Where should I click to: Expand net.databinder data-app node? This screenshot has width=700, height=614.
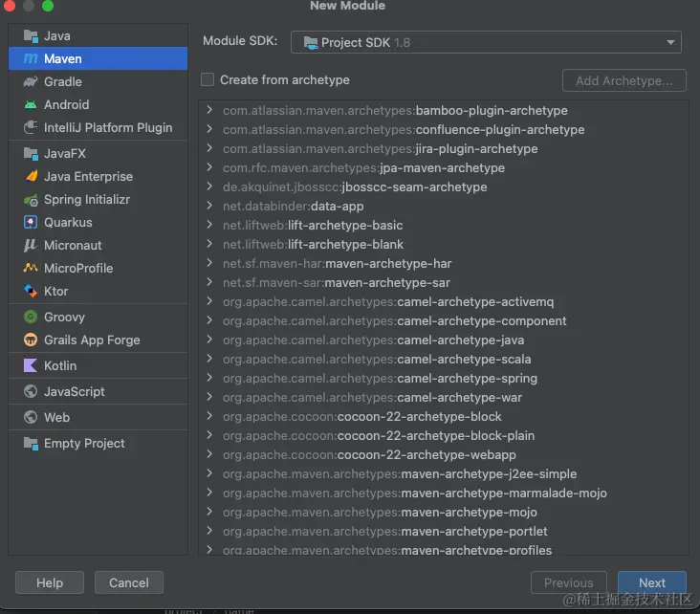(x=209, y=206)
